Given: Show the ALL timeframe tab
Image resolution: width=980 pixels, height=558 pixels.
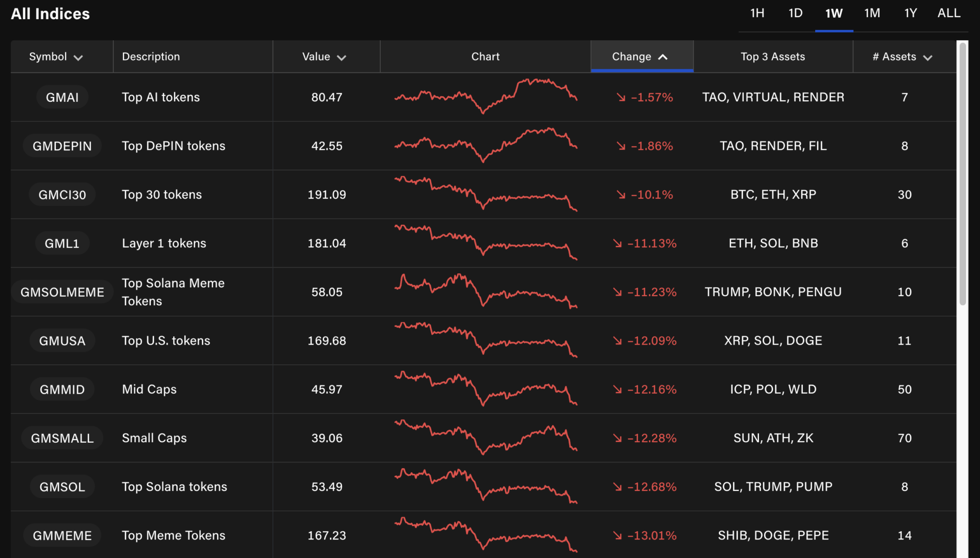Looking at the screenshot, I should (x=949, y=13).
